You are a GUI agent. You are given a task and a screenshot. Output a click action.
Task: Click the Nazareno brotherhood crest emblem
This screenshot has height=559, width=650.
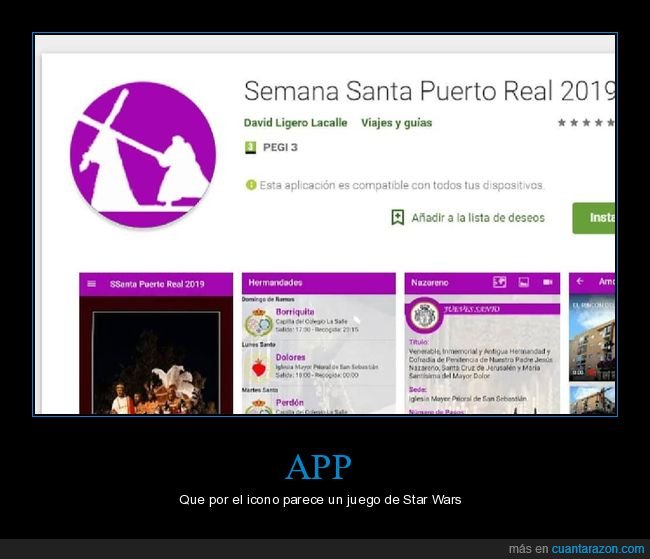coord(424,315)
